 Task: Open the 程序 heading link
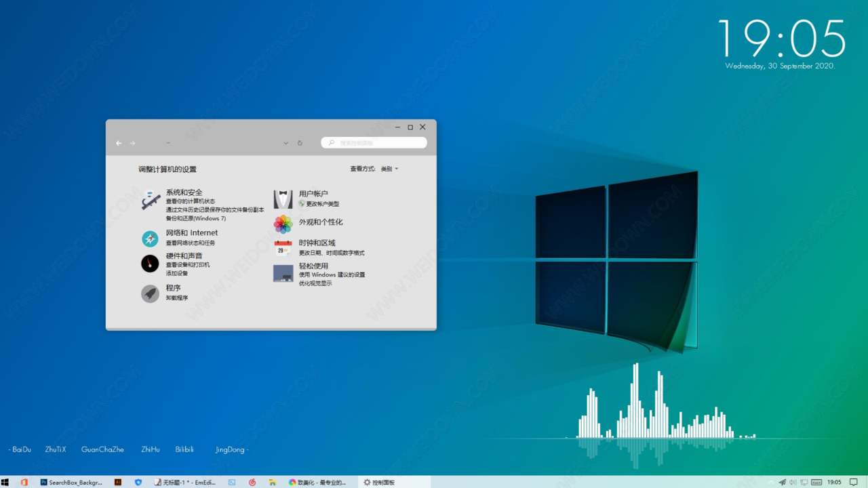(x=173, y=288)
